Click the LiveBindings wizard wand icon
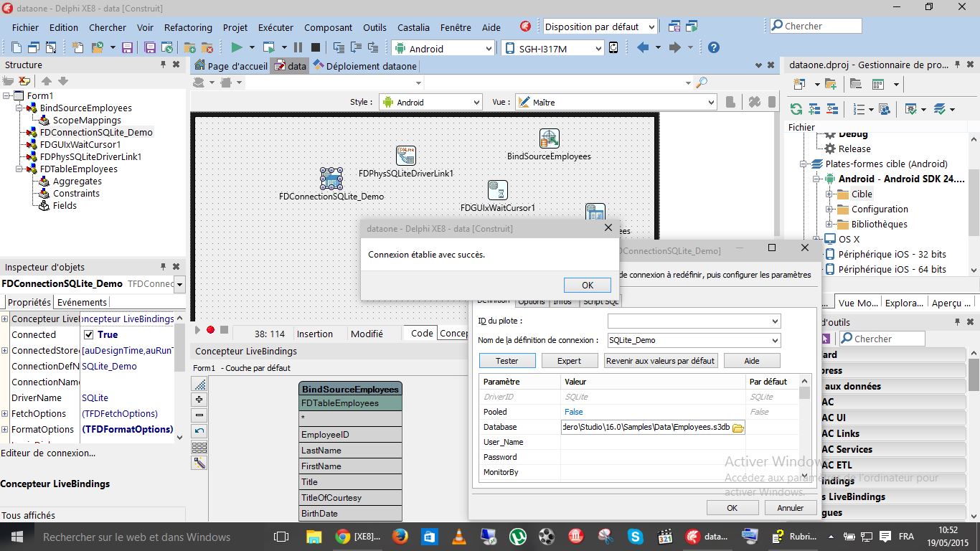This screenshot has height=551, width=980. (x=199, y=463)
